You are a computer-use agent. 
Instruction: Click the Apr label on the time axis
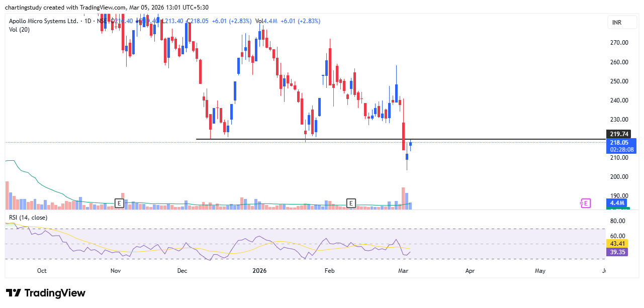470,271
